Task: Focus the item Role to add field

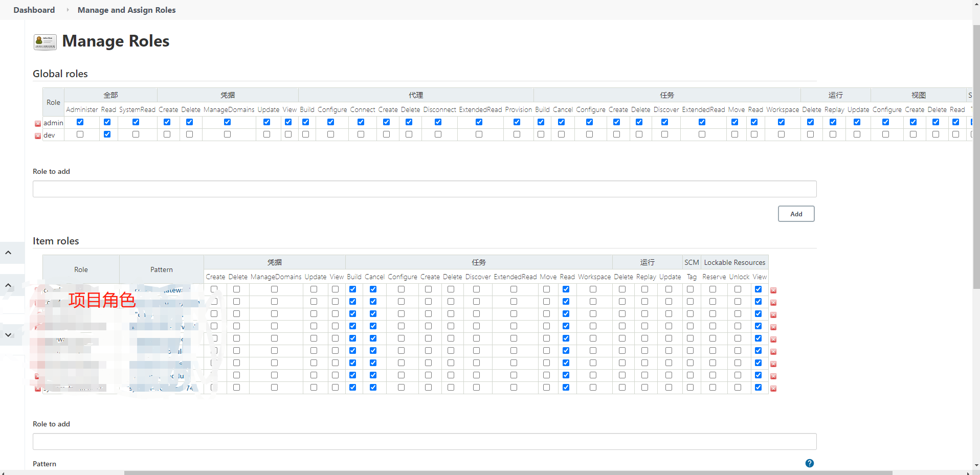Action: [425, 442]
